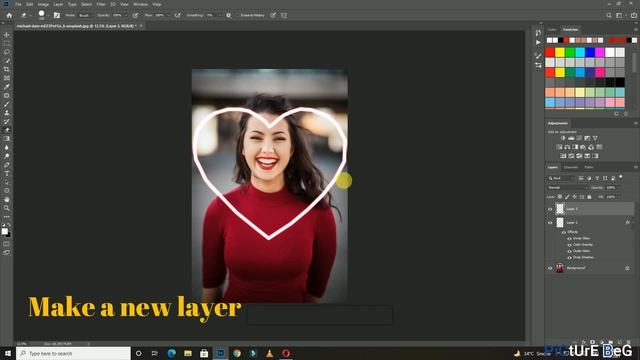Viewport: 640px width, 360px height.
Task: Click the Home icon in options bar
Action: pos(9,15)
